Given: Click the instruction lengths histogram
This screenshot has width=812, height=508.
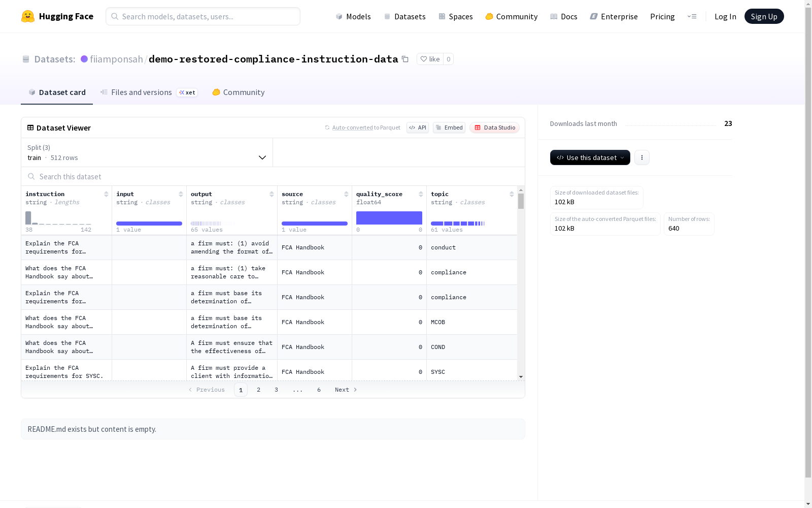Looking at the screenshot, I should coord(58,218).
